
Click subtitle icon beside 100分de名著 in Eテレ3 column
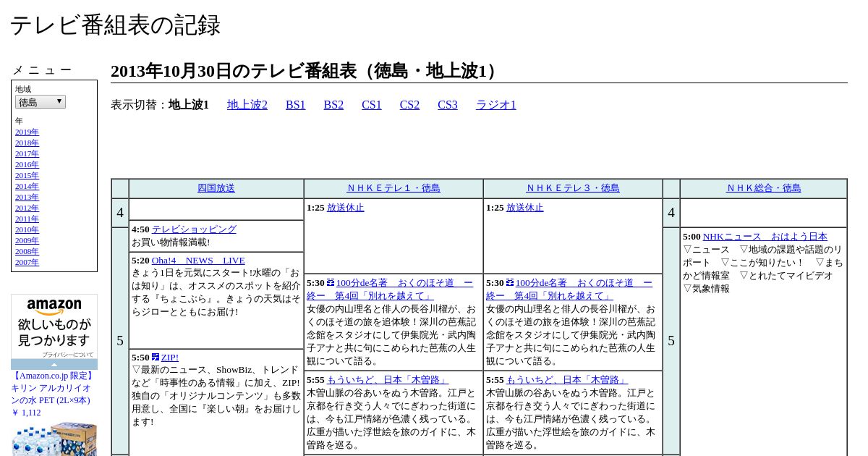coord(510,282)
